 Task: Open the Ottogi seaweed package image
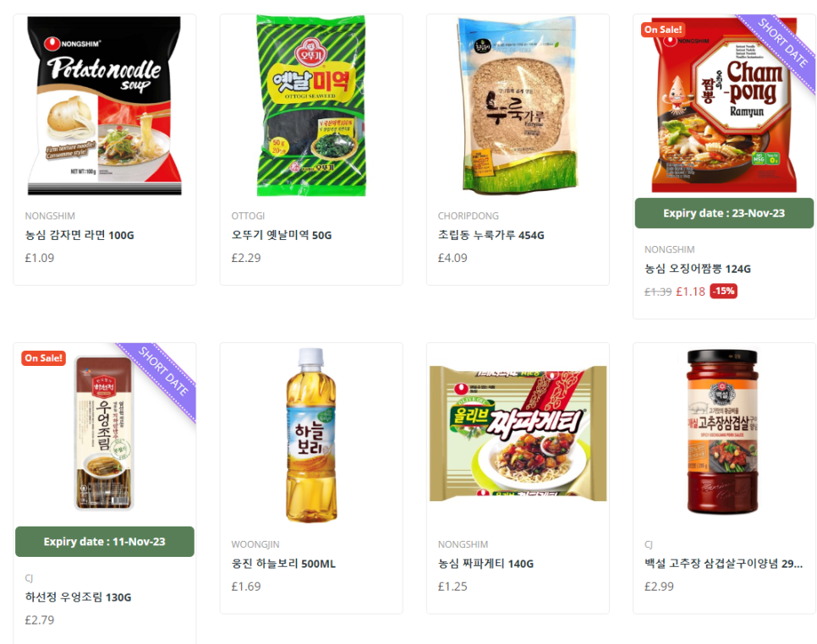311,106
